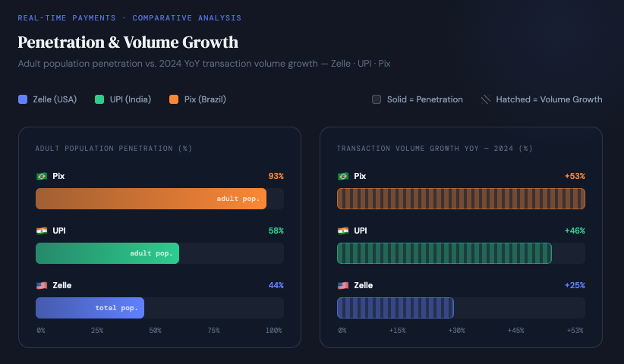The height and width of the screenshot is (364, 624).
Task: Click the UPI (India) legend label
Action: point(131,99)
